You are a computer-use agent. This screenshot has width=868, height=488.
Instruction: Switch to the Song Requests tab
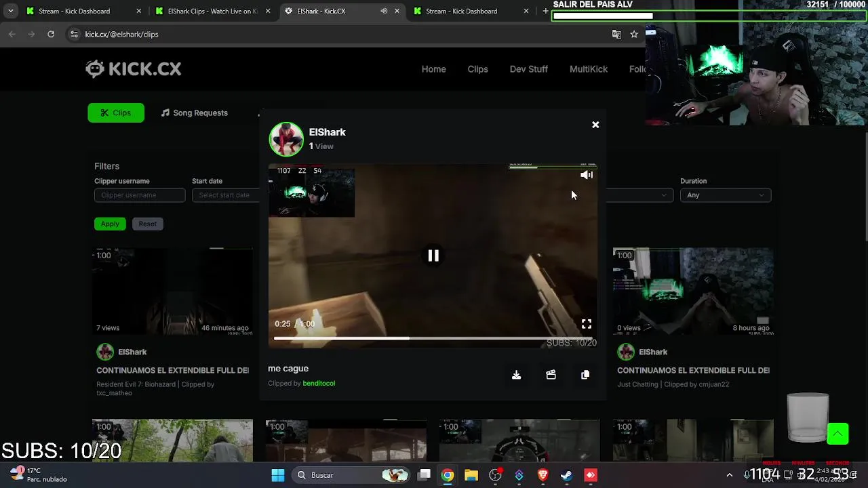(x=194, y=113)
